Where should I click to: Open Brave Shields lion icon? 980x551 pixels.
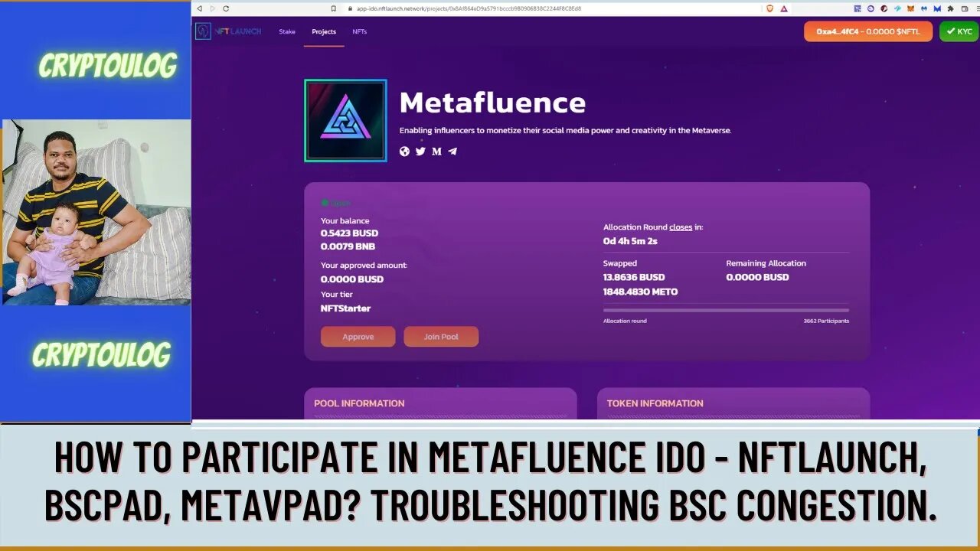(769, 8)
